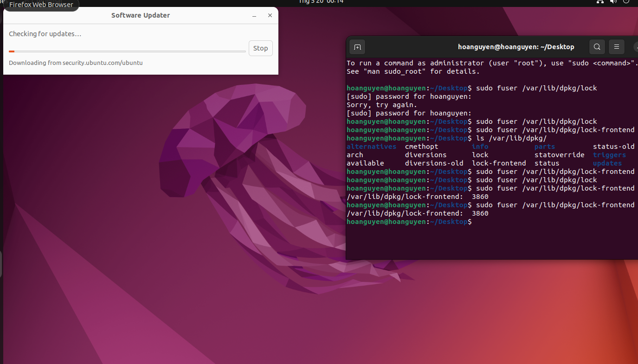Open a new terminal tab
Viewport: 638px width, 364px height.
(x=357, y=47)
